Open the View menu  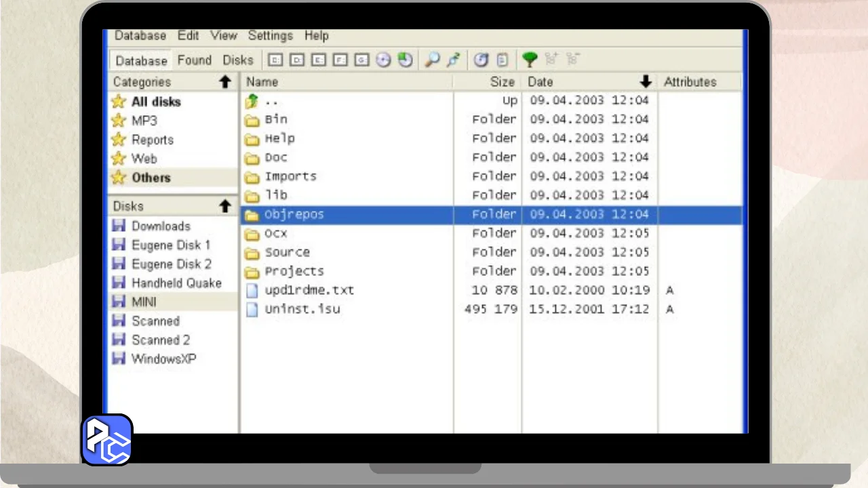tap(223, 36)
